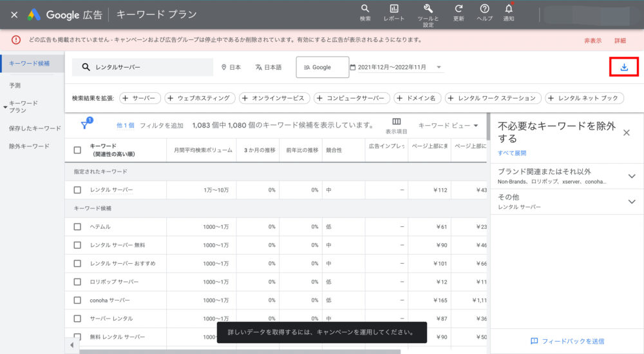Expand キーワード プラン in the sidebar
644x354 pixels.
click(x=5, y=107)
